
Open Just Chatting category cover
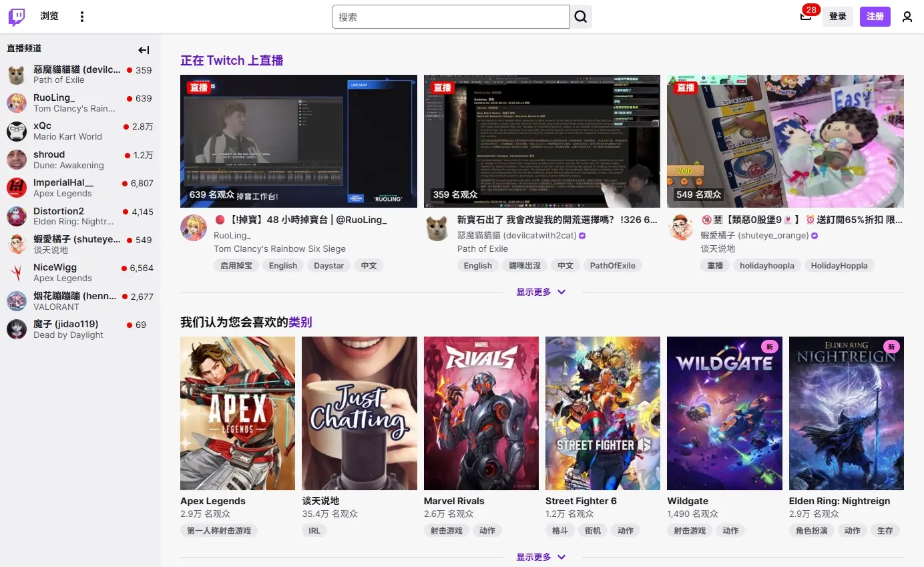[359, 413]
